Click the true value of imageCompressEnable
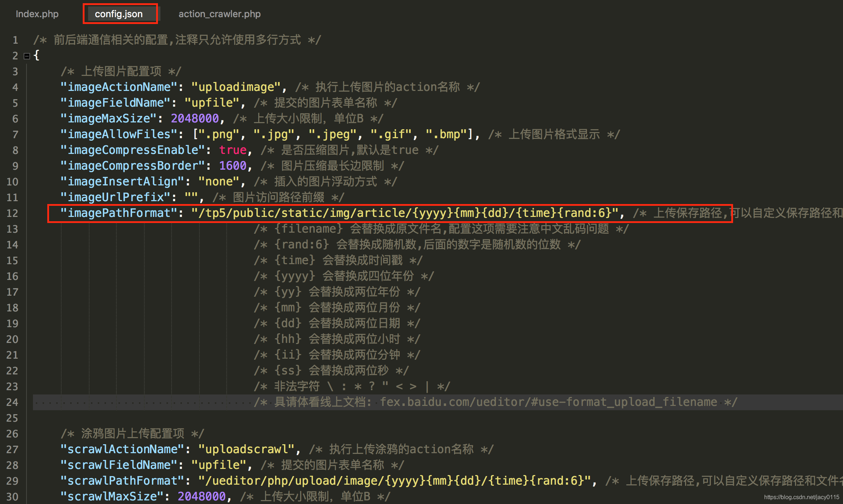The image size is (843, 504). [x=233, y=150]
